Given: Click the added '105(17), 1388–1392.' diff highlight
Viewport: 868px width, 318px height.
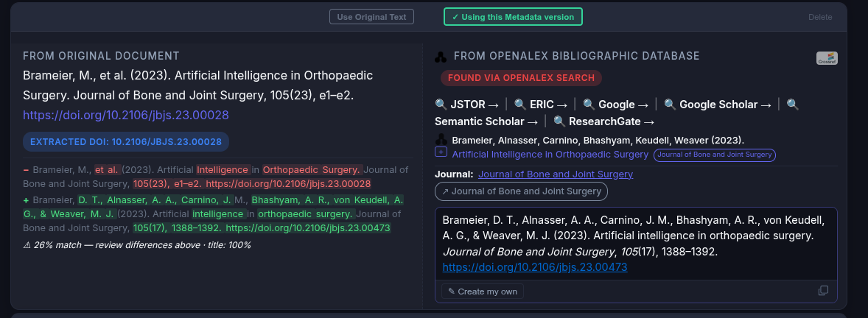Looking at the screenshot, I should [x=177, y=228].
